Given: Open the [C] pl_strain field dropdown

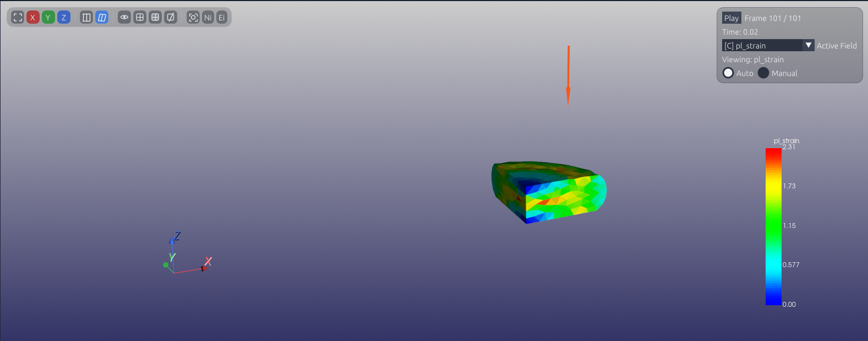Looking at the screenshot, I should [x=768, y=46].
